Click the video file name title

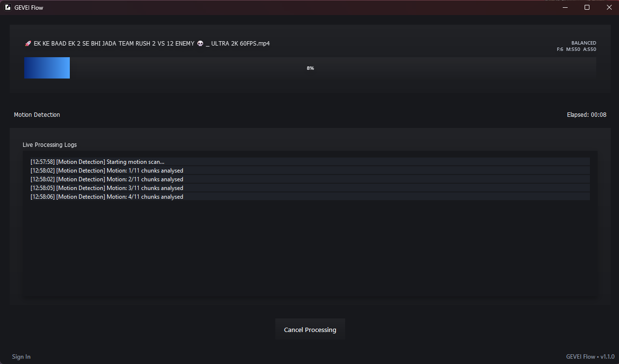[147, 44]
